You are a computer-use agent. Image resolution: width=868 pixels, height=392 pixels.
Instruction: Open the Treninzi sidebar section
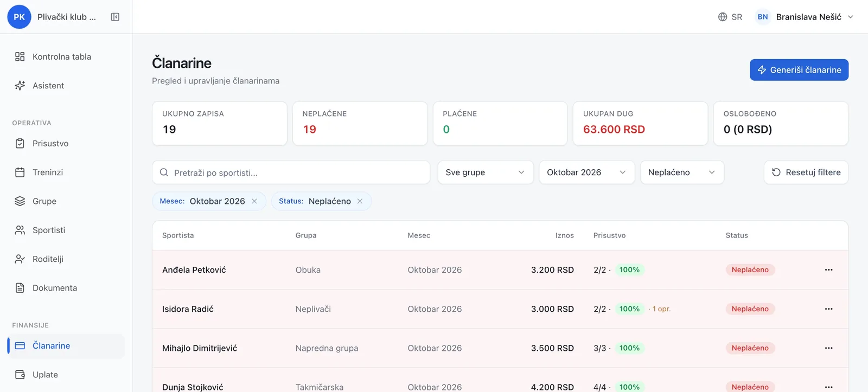click(66, 172)
